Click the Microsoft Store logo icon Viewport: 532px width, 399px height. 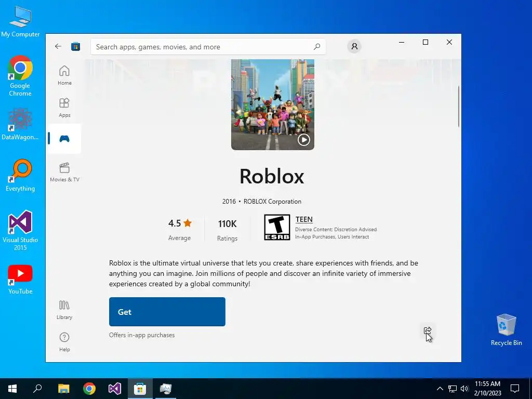pos(75,46)
